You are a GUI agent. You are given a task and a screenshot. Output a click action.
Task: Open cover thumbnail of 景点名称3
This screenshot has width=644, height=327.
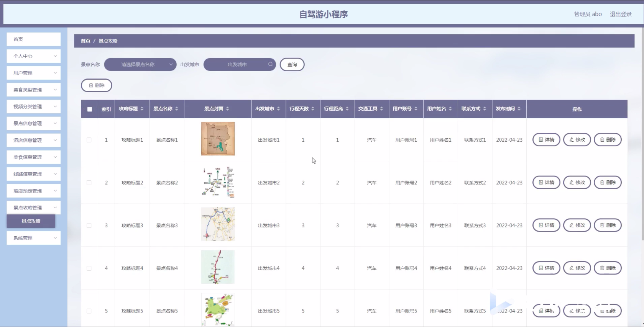coord(218,224)
